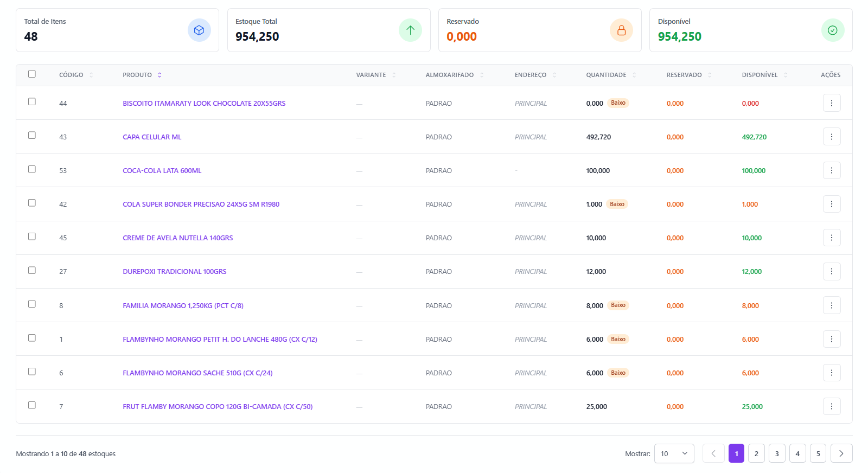Open actions menu for FRUT FLAMBY MORANGO COPO row
The height and width of the screenshot is (473, 868).
(832, 406)
